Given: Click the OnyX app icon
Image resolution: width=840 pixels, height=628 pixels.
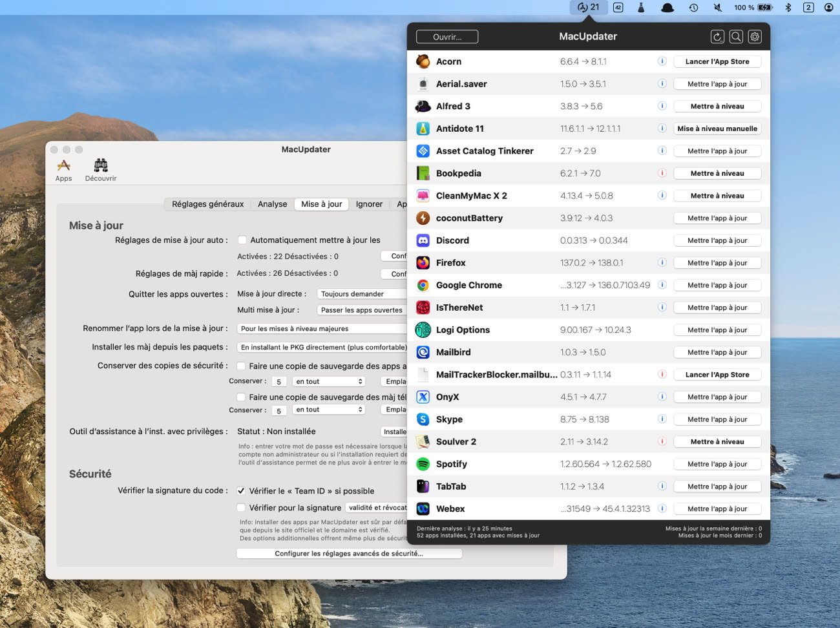Looking at the screenshot, I should click(423, 397).
